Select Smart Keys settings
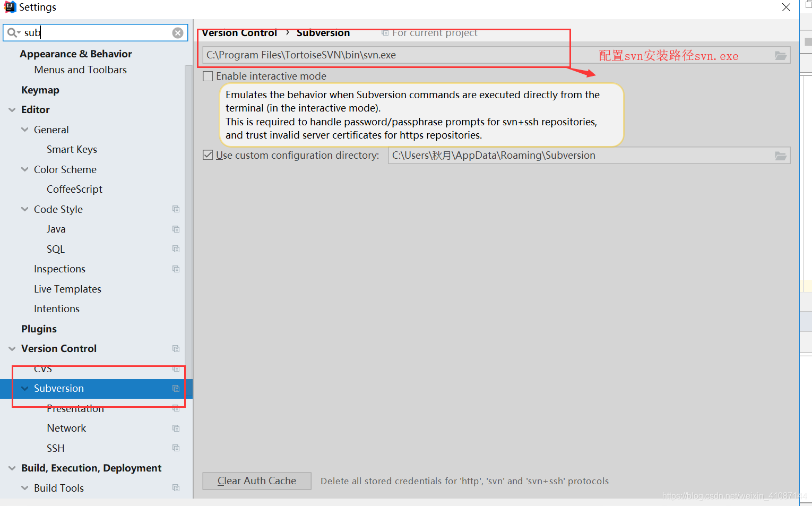 [72, 150]
